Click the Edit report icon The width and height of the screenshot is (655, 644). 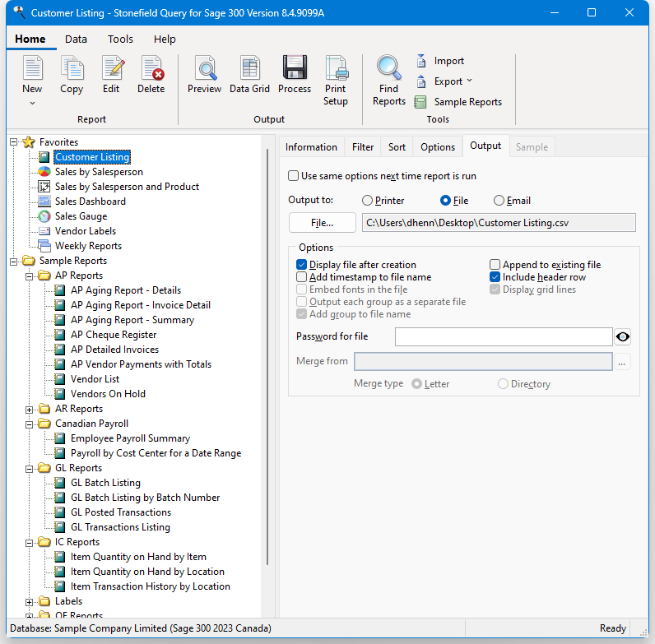[112, 68]
